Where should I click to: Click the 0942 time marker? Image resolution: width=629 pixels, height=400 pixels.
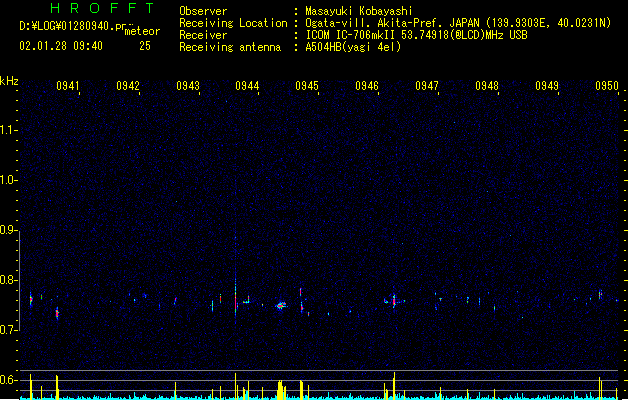coord(128,85)
